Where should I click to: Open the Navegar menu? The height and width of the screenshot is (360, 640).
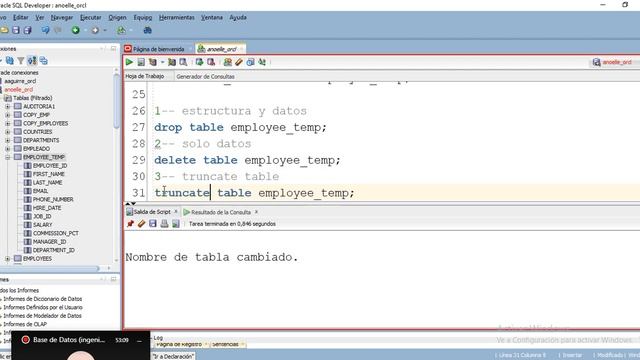(x=62, y=18)
